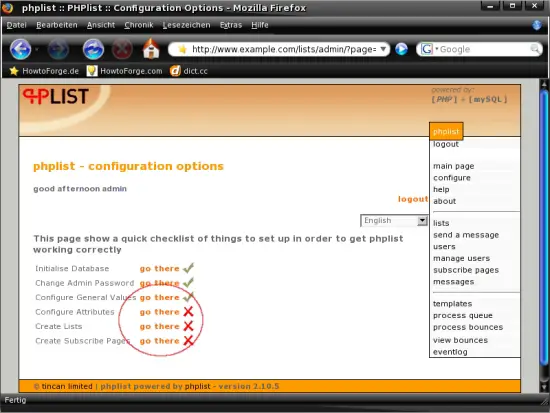Click go there for Configure Attributes
The height and width of the screenshot is (413, 550).
[x=160, y=312]
